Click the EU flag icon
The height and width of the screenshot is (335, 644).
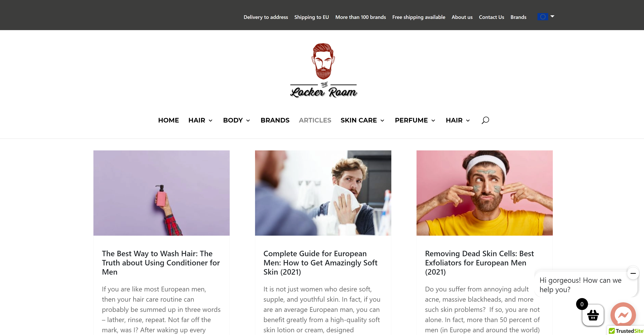tap(542, 17)
